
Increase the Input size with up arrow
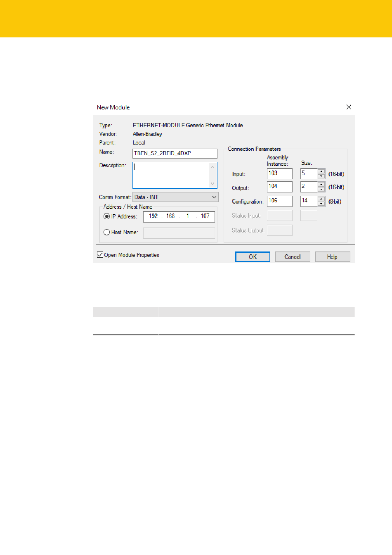pos(321,171)
